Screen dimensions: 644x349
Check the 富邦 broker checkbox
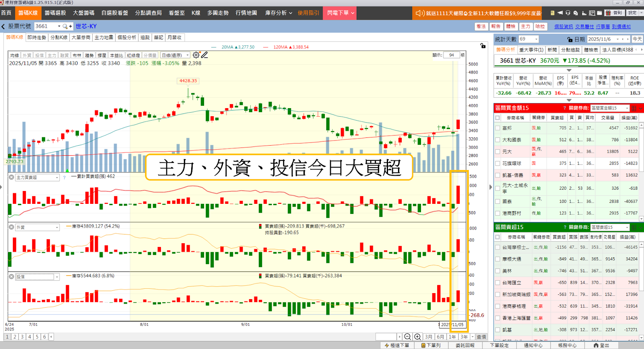tap(497, 128)
